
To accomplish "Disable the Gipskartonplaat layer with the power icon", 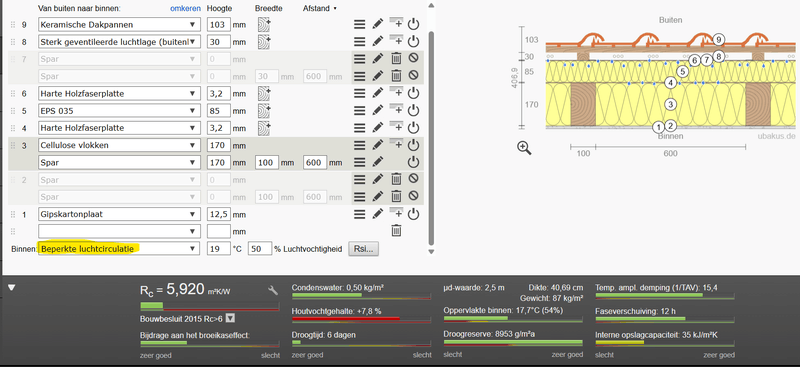I will (x=414, y=214).
